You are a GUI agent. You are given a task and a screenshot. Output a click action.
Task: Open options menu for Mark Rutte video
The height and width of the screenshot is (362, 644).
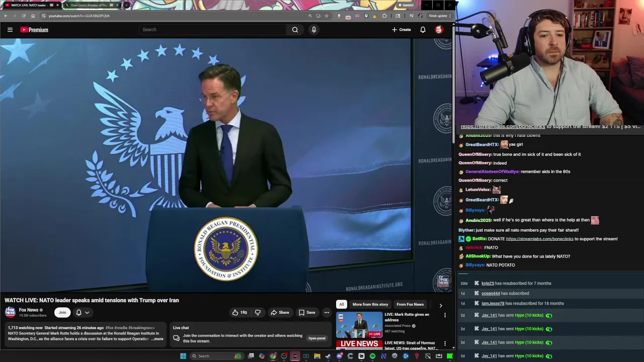[x=445, y=315]
